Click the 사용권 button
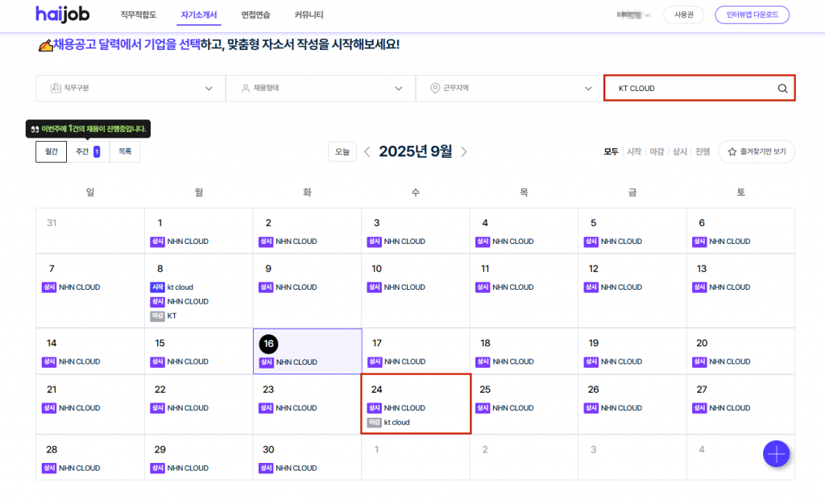This screenshot has width=825, height=504. [683, 14]
